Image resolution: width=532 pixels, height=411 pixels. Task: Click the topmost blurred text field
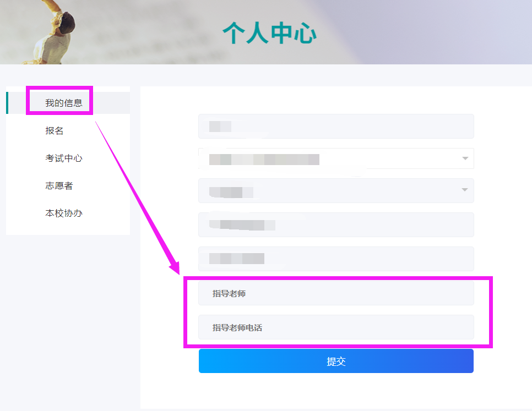[x=336, y=127]
